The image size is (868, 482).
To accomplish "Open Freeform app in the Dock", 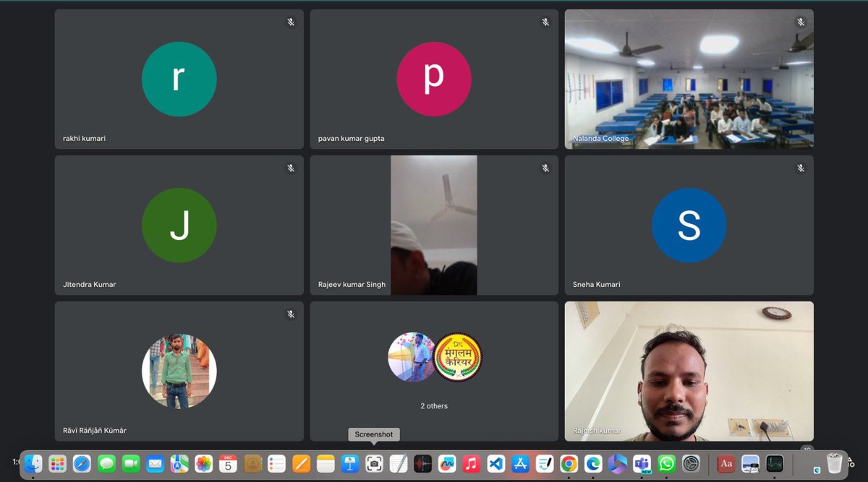I will [447, 463].
